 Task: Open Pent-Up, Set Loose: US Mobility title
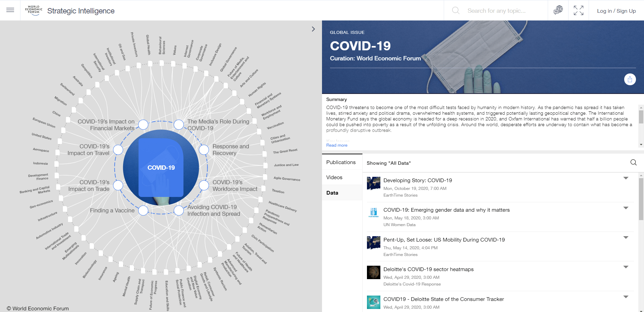pyautogui.click(x=444, y=240)
